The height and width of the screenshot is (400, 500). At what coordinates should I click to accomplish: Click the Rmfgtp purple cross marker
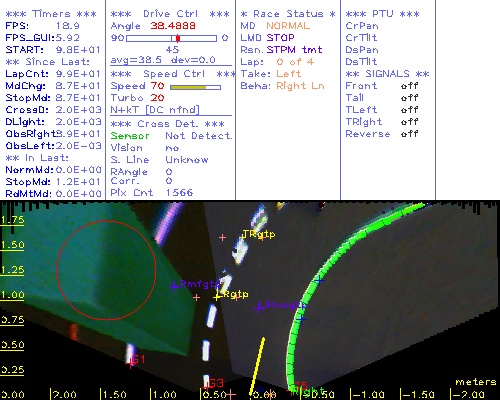pos(174,286)
